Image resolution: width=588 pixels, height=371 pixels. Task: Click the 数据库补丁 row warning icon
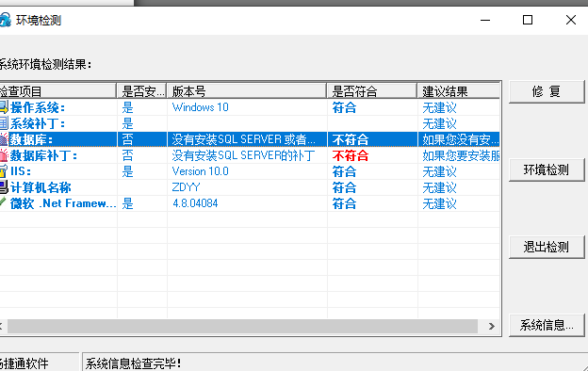(x=4, y=155)
